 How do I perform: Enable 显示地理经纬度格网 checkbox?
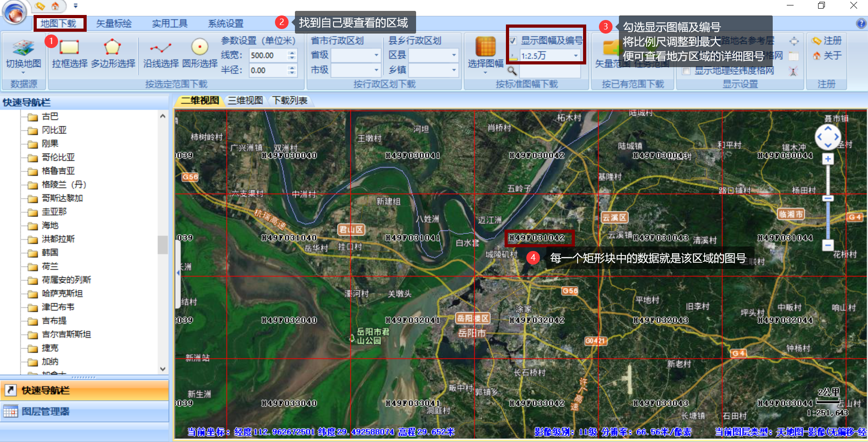(687, 71)
